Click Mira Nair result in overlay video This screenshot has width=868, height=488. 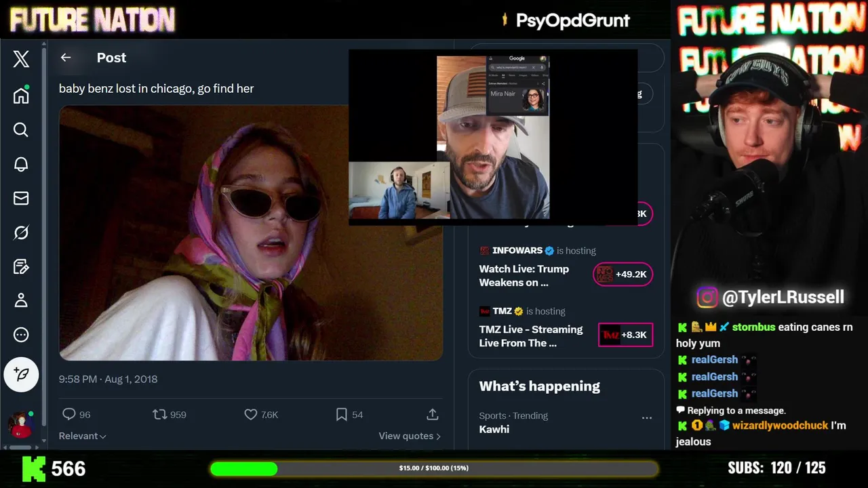coord(518,100)
